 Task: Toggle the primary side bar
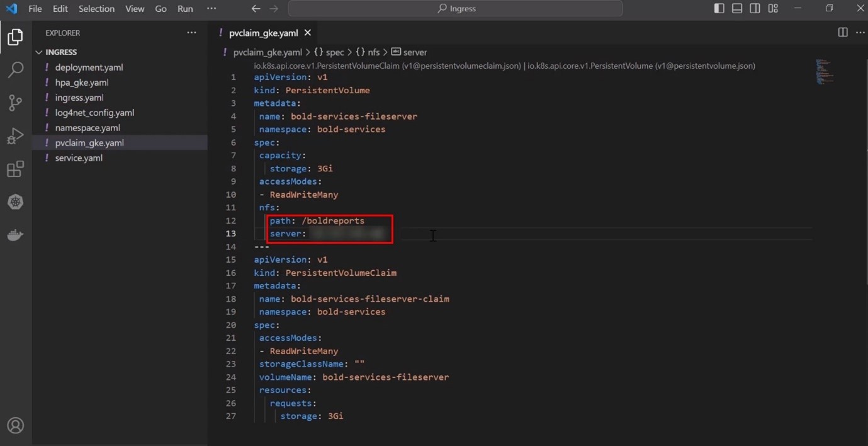[x=719, y=9]
